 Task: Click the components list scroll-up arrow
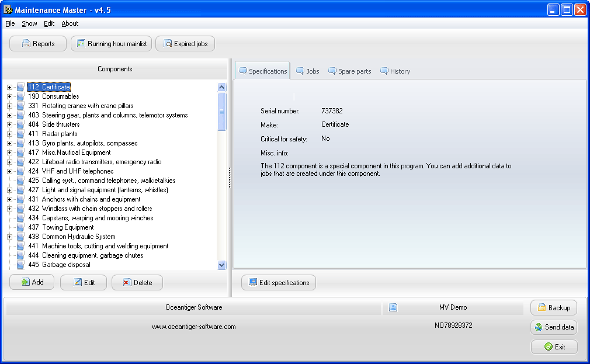[221, 87]
